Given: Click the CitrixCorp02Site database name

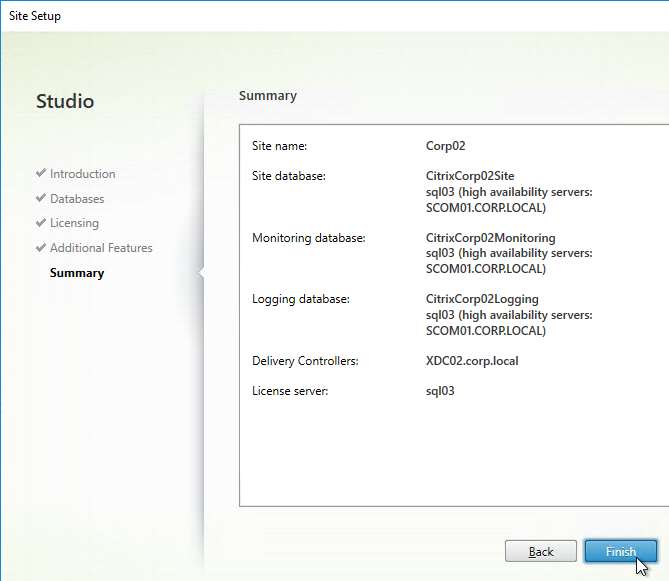Looking at the screenshot, I should [470, 176].
